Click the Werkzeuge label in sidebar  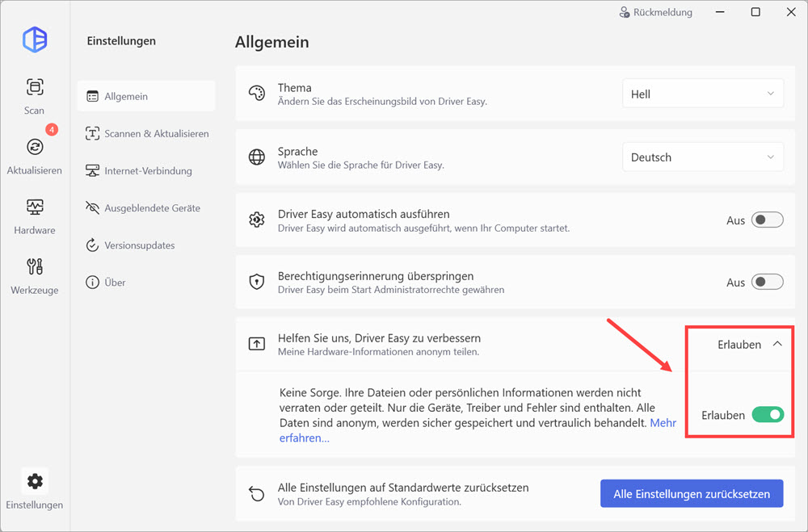(35, 290)
